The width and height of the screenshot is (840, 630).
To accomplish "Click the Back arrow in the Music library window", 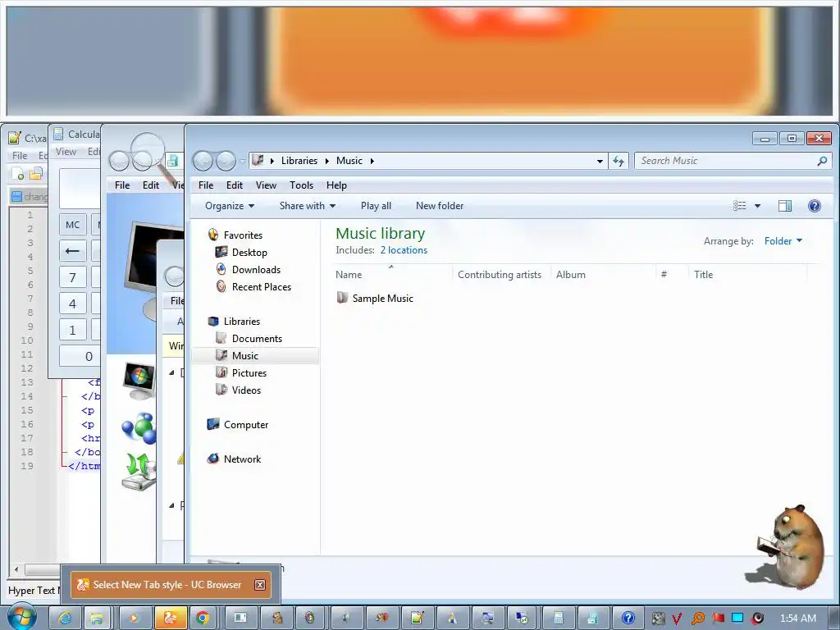I will pos(203,160).
